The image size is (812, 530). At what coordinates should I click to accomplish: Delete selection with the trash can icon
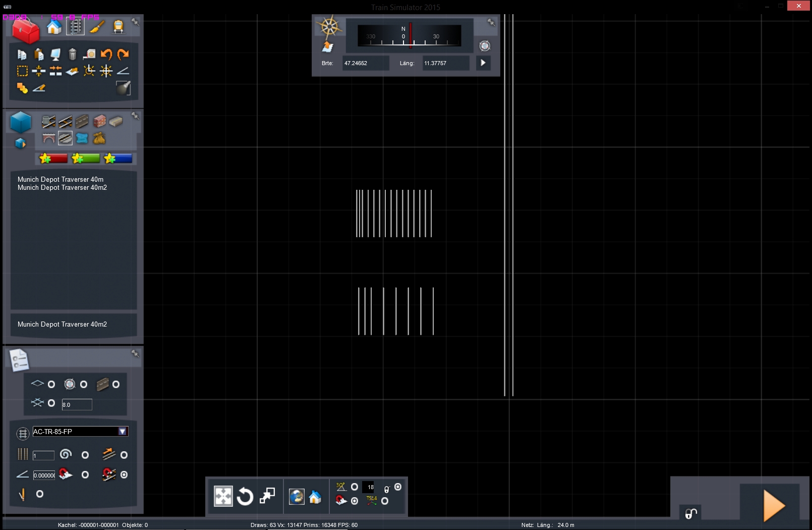pyautogui.click(x=72, y=54)
